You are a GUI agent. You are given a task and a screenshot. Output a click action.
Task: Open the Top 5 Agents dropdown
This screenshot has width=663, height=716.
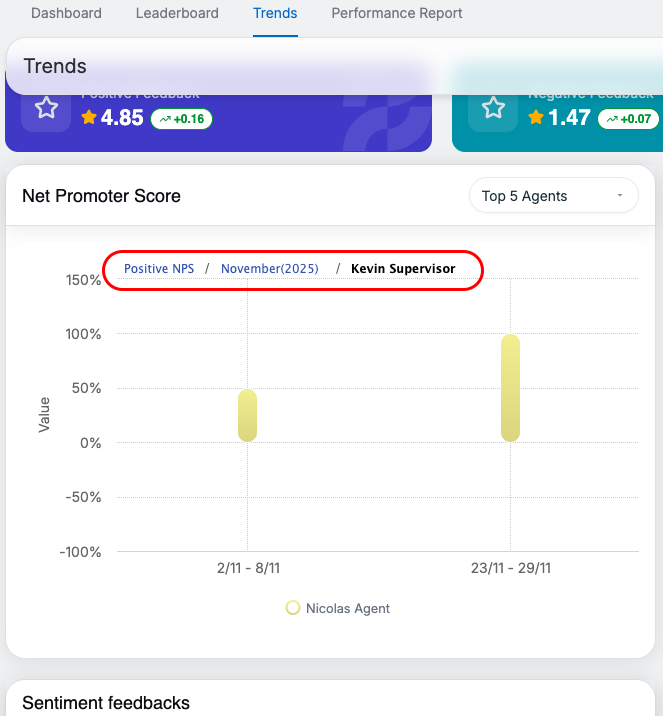(553, 196)
